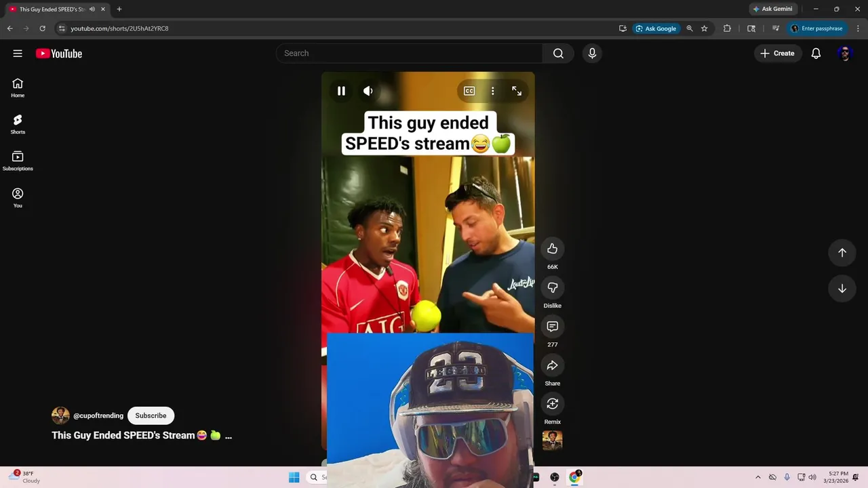This screenshot has width=868, height=488.
Task: Show hidden system tray icons
Action: [x=758, y=478]
